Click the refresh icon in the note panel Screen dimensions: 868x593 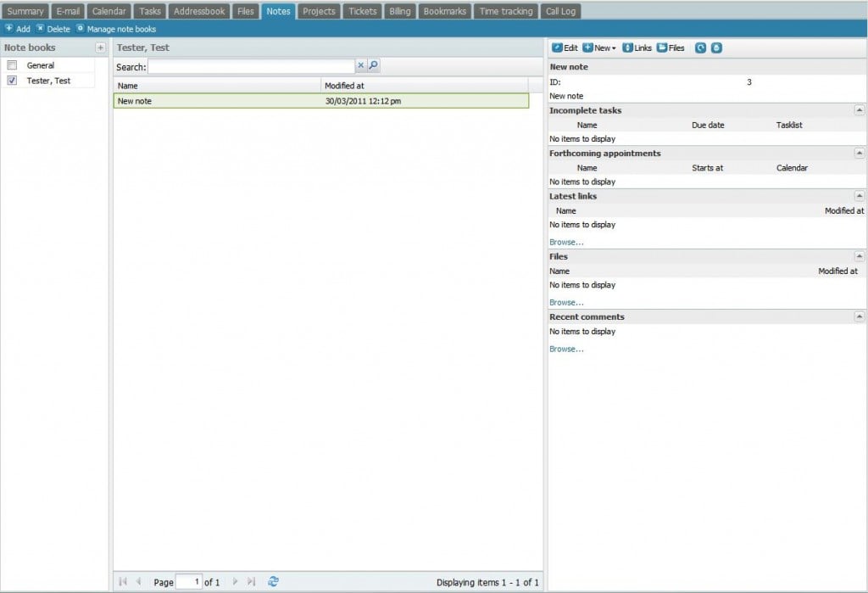click(700, 48)
